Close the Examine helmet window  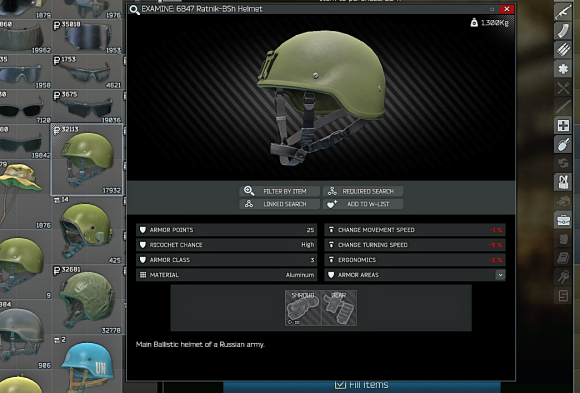tap(506, 9)
